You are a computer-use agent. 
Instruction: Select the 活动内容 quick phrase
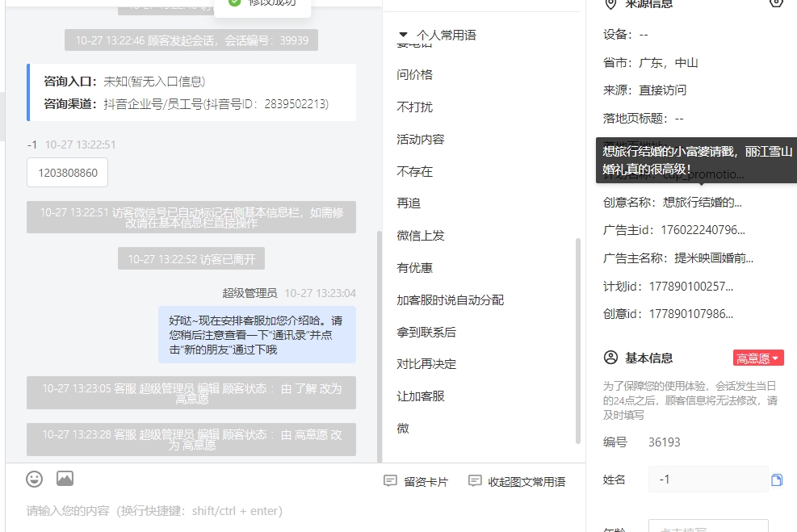[421, 139]
